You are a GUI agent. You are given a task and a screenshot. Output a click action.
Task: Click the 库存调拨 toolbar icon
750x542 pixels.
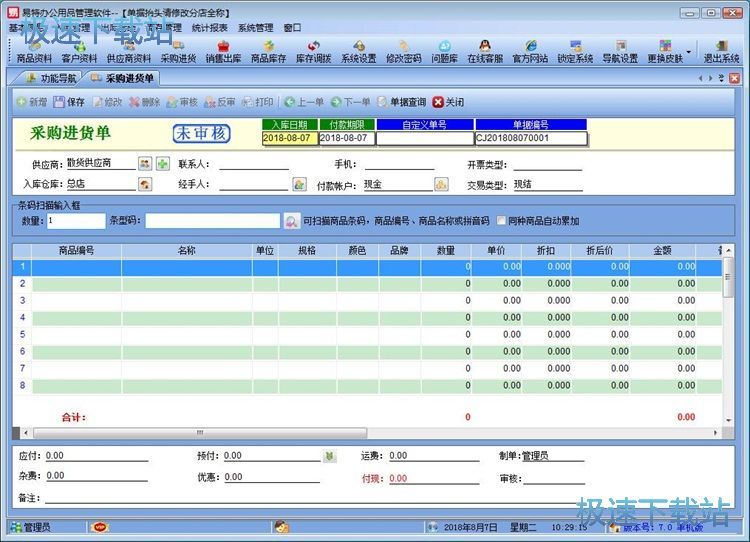click(314, 52)
